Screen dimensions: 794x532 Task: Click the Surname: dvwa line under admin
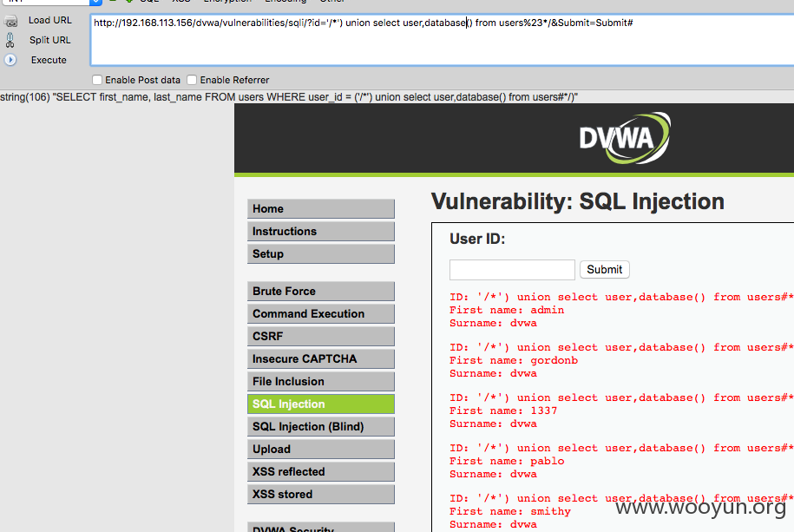click(x=493, y=323)
